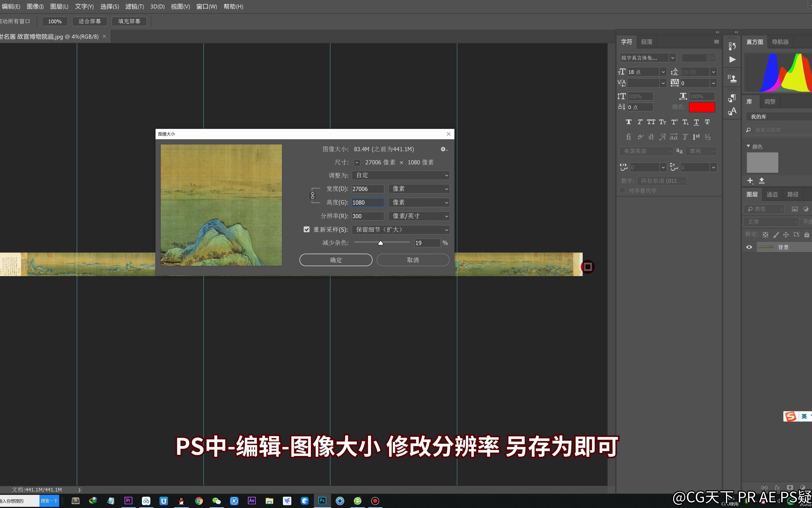Open the 调整为 preset dropdown

[401, 175]
